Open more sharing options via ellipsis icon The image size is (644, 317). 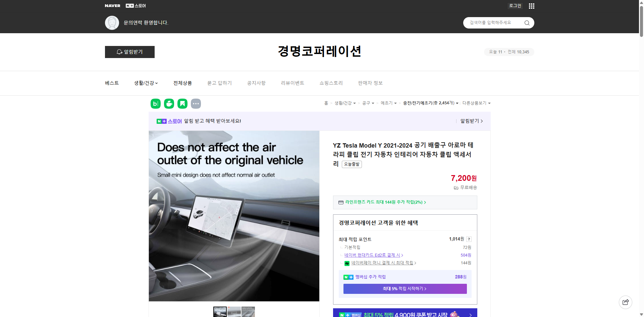click(196, 104)
